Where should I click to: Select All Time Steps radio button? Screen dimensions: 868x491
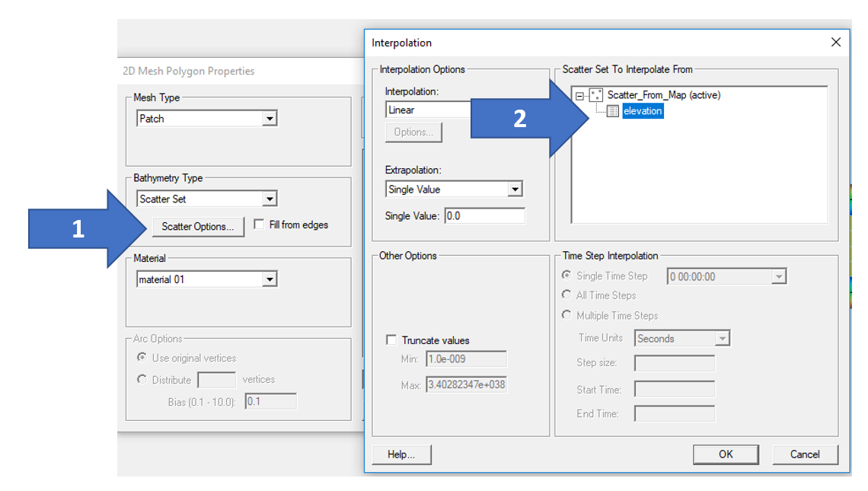tap(566, 295)
